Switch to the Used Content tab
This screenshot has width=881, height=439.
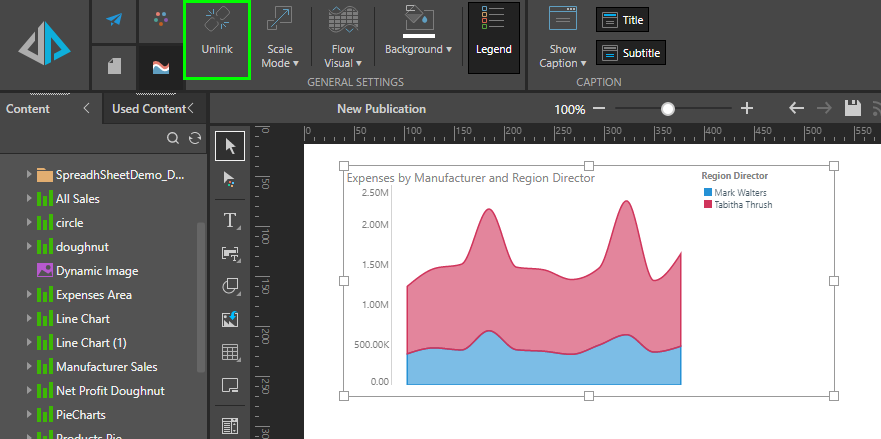148,109
